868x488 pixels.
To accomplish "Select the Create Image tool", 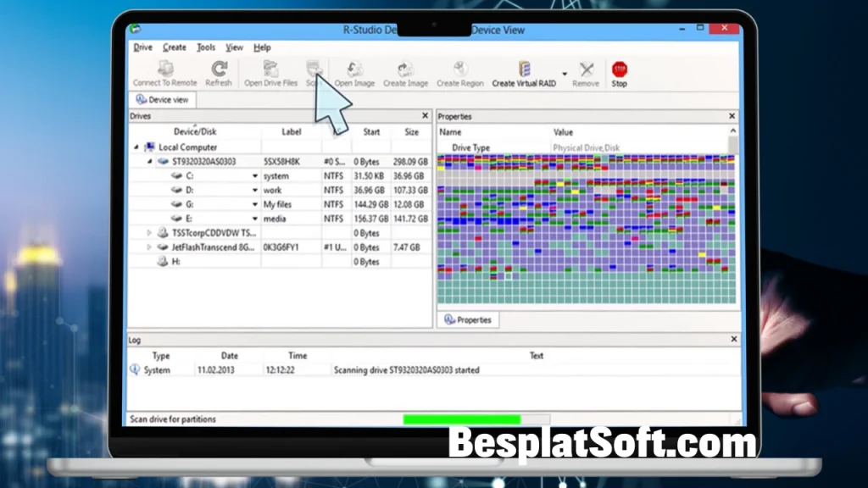I will pyautogui.click(x=405, y=70).
